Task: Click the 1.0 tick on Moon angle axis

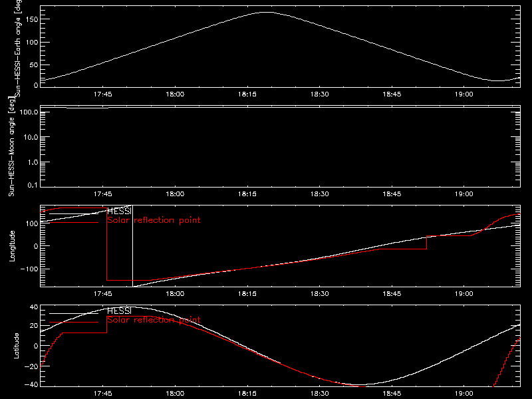Action: (x=33, y=162)
